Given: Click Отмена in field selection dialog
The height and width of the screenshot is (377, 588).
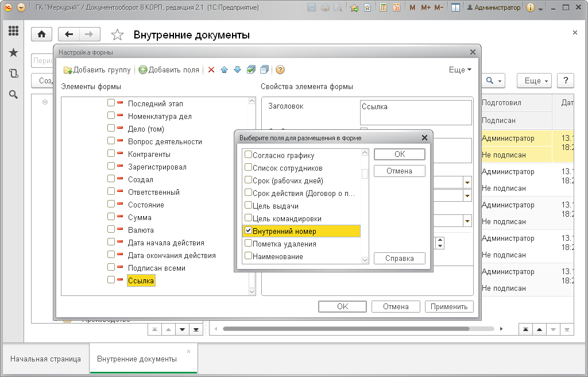Looking at the screenshot, I should 400,171.
